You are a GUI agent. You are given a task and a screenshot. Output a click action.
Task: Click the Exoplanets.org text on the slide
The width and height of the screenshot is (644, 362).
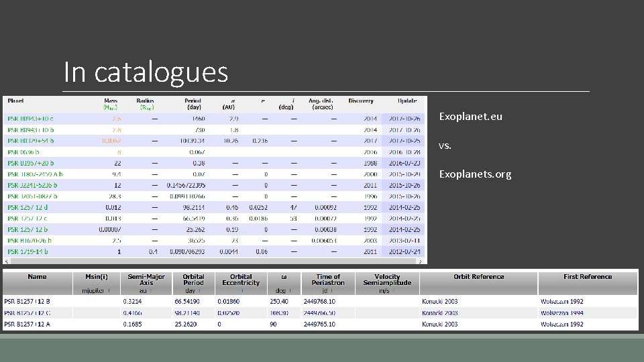point(475,174)
